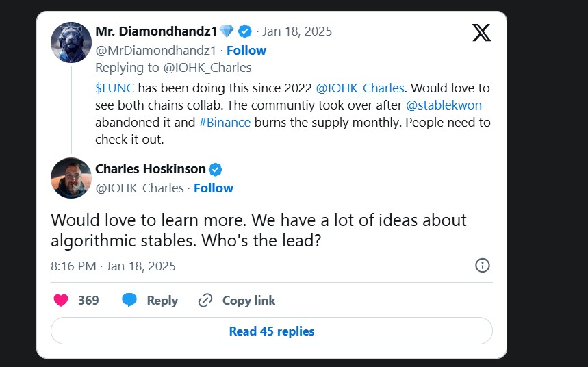Click the $LUNC cashtag link
588x367 pixels.
coord(114,88)
